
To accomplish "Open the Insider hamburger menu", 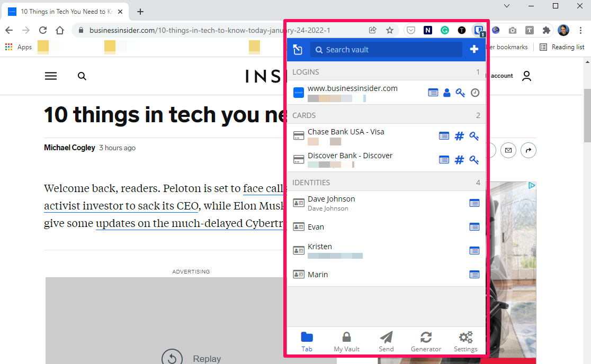I will [51, 76].
